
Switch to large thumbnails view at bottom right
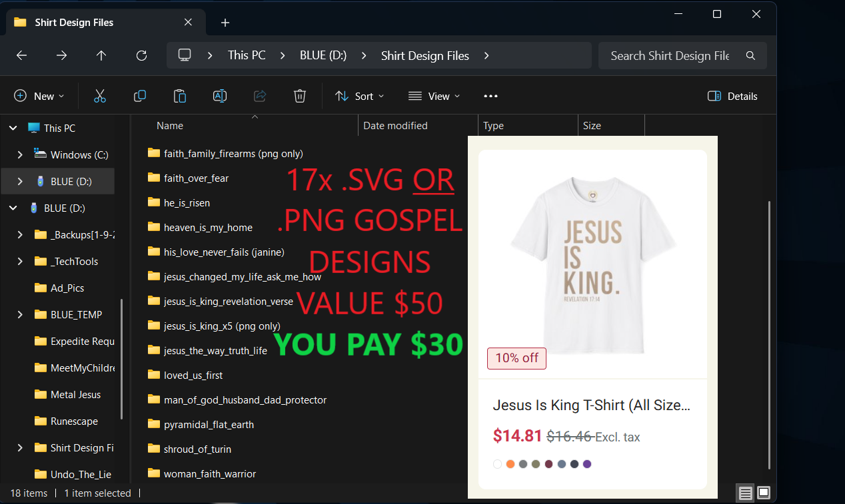tap(762, 493)
